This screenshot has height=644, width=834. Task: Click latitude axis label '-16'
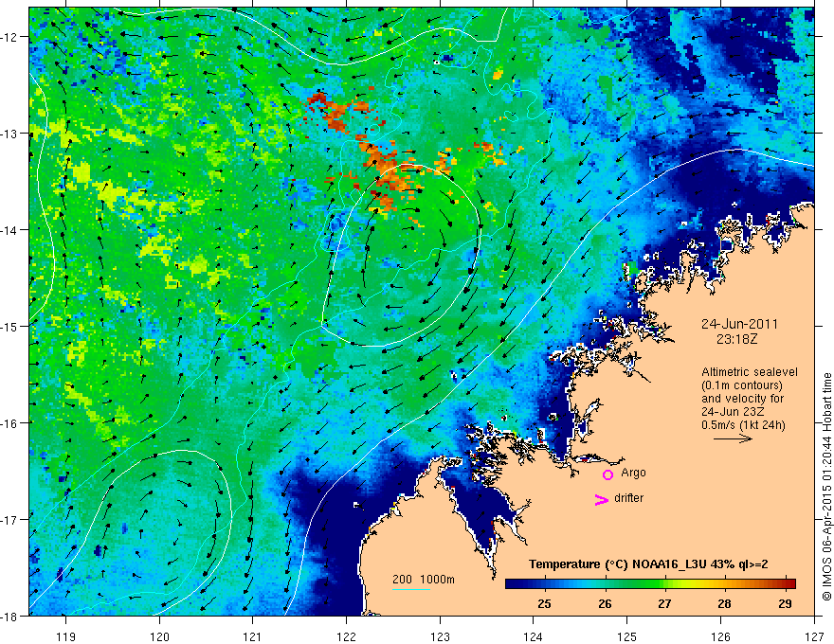pos(10,423)
